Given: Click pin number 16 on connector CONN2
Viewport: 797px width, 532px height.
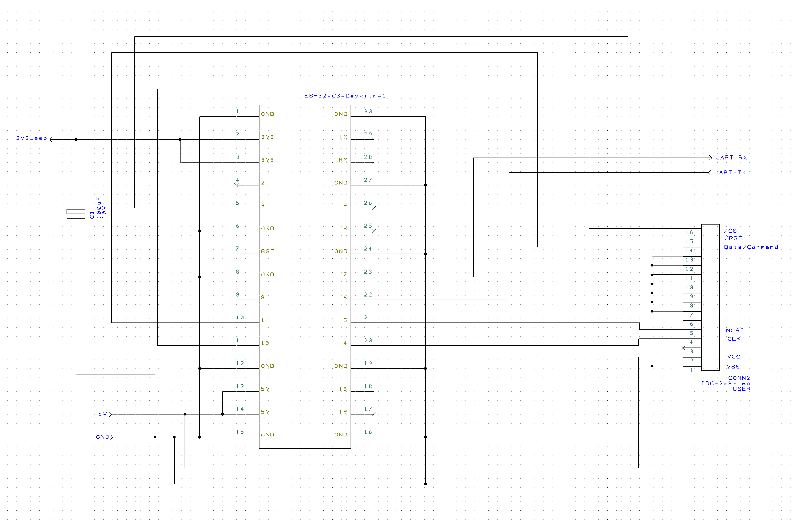Looking at the screenshot, I should (x=689, y=232).
